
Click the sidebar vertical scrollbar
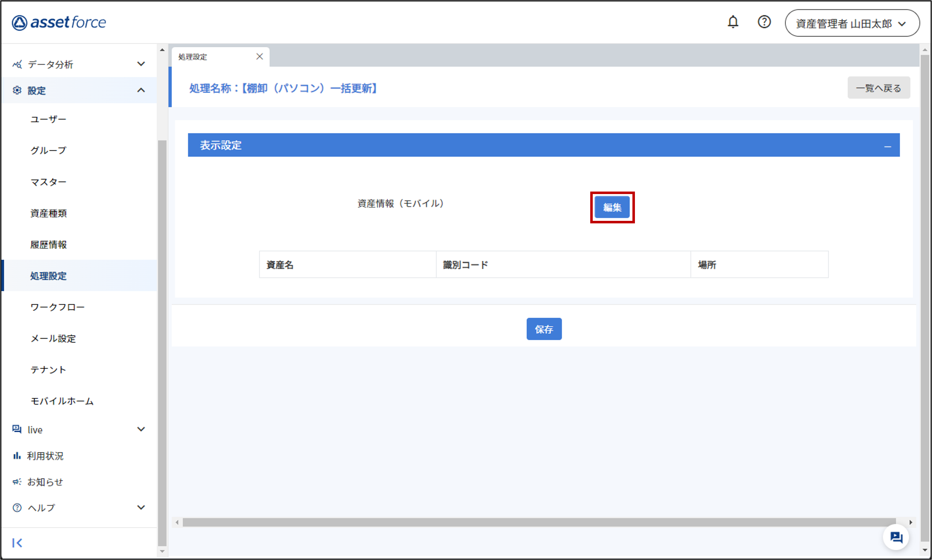click(x=162, y=343)
